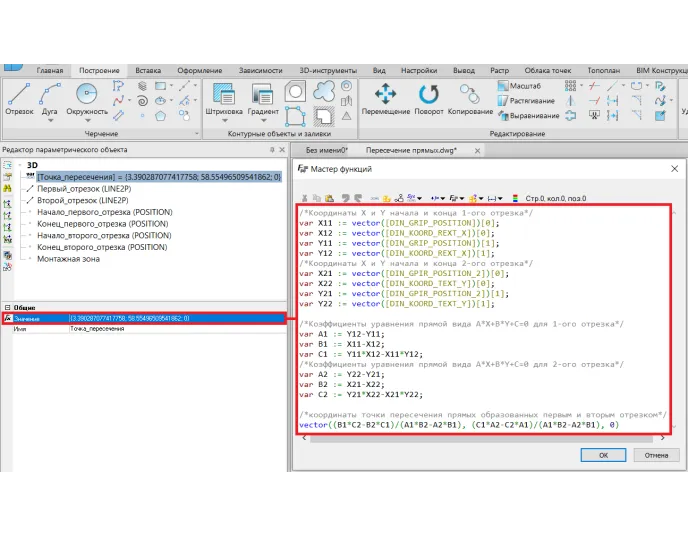Expand the Черчение panel arrow

pyautogui.click(x=197, y=133)
